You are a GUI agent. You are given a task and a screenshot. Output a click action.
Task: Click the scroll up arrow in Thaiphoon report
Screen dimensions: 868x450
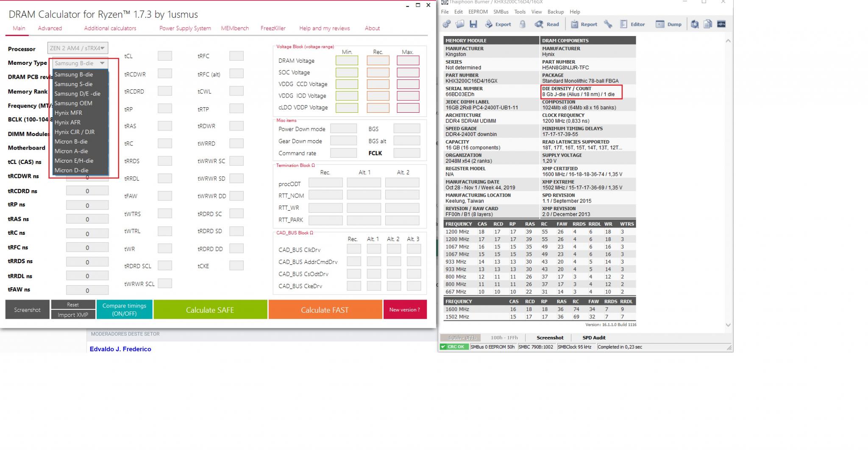[x=728, y=41]
